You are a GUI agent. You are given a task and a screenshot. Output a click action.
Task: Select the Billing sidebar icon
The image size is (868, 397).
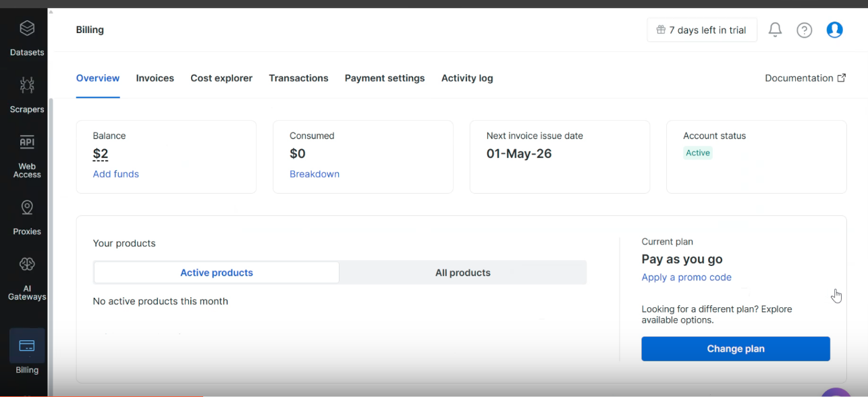click(27, 346)
